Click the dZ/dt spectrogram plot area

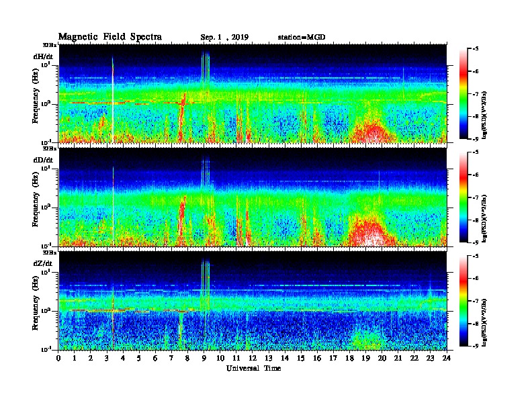253,301
